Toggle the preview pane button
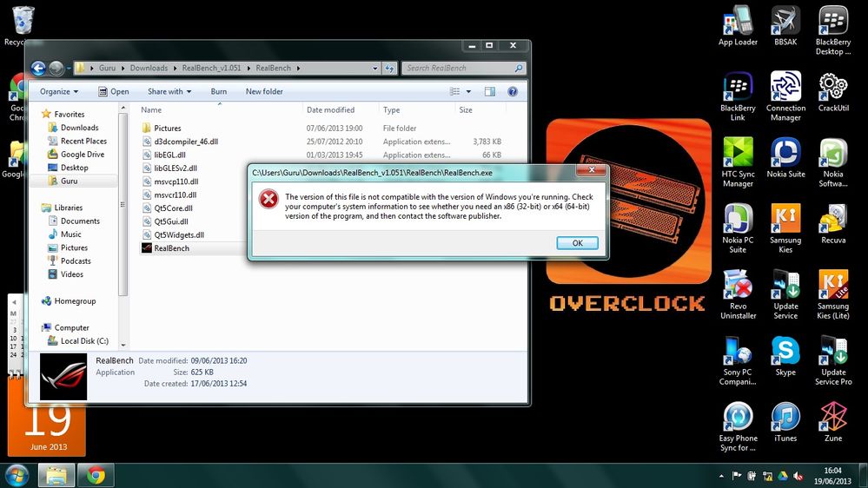The width and height of the screenshot is (868, 488). tap(490, 91)
